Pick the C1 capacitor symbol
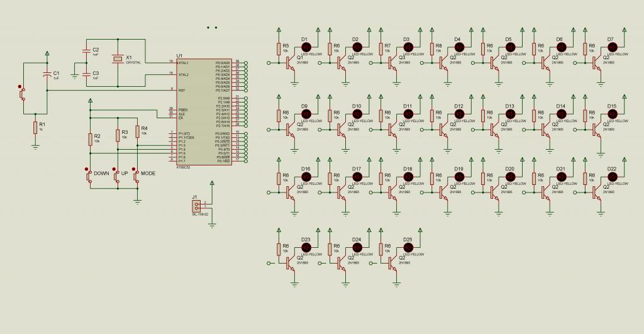The image size is (644, 334). coord(47,75)
